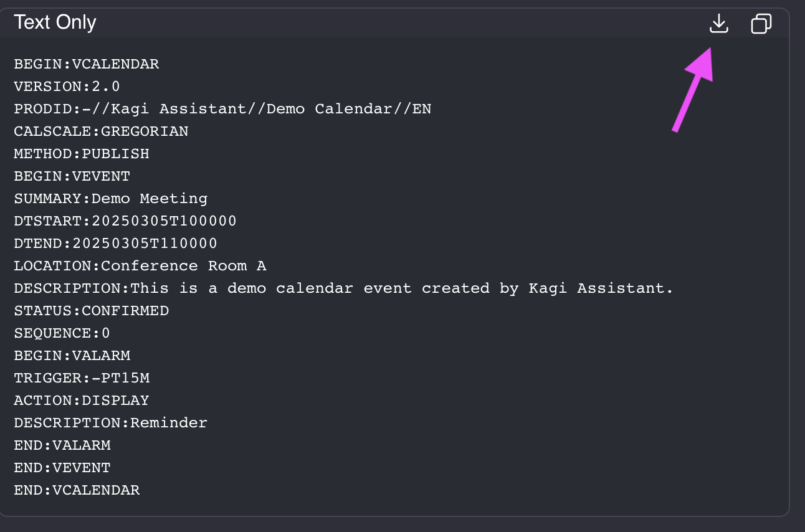The width and height of the screenshot is (805, 532).
Task: Click the END:VCALENDAR line
Action: click(x=77, y=490)
